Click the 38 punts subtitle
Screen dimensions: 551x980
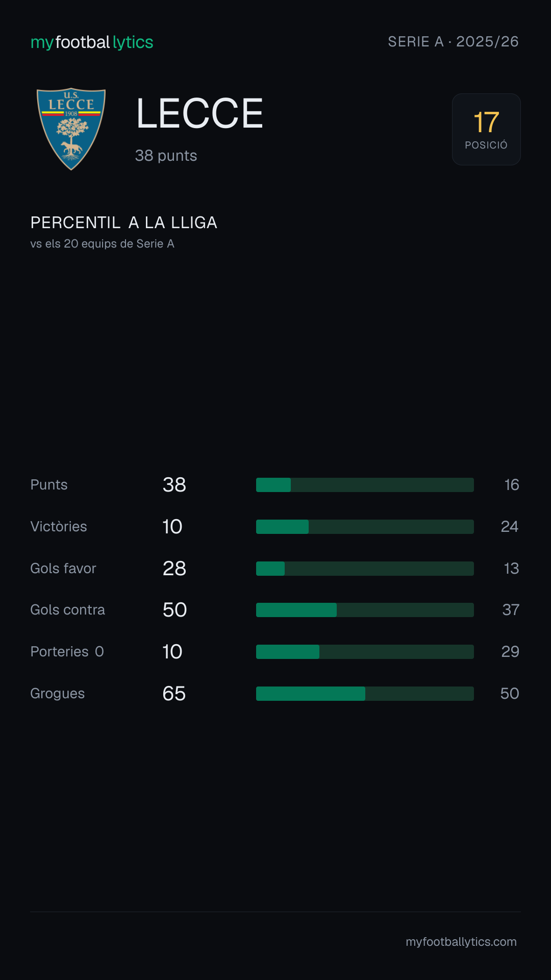166,156
